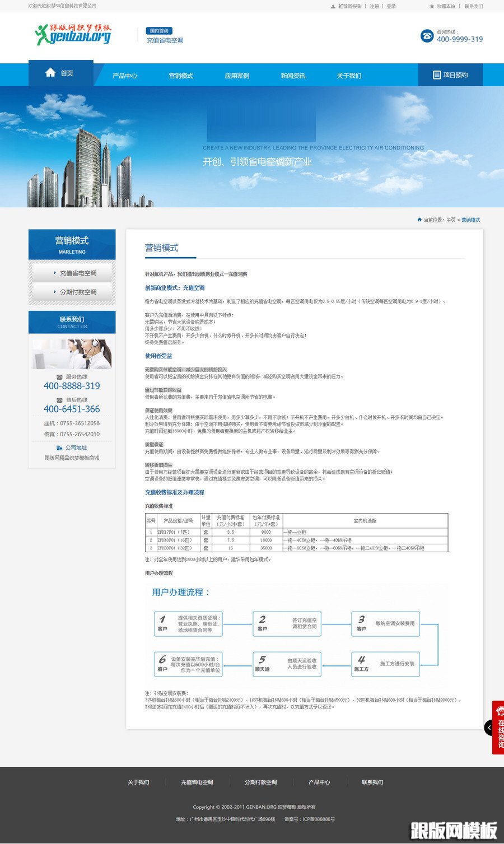
Task: Click the building icon beside 公司地址
Action: point(60,447)
